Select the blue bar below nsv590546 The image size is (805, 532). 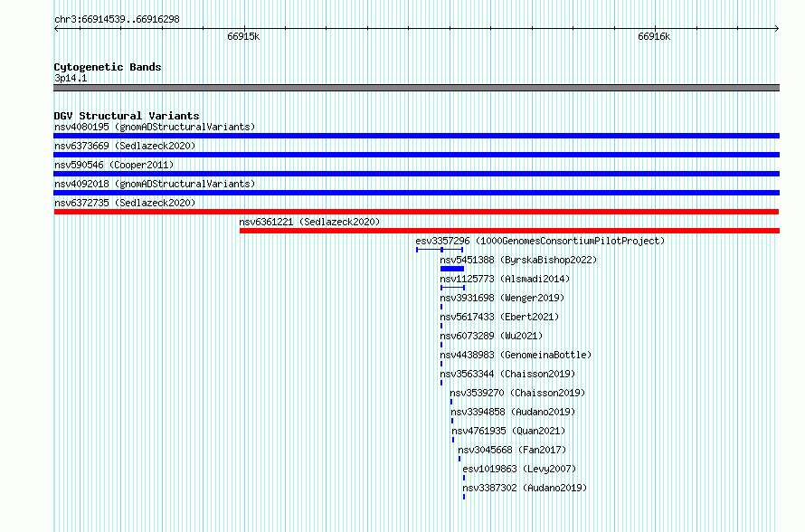coord(416,174)
